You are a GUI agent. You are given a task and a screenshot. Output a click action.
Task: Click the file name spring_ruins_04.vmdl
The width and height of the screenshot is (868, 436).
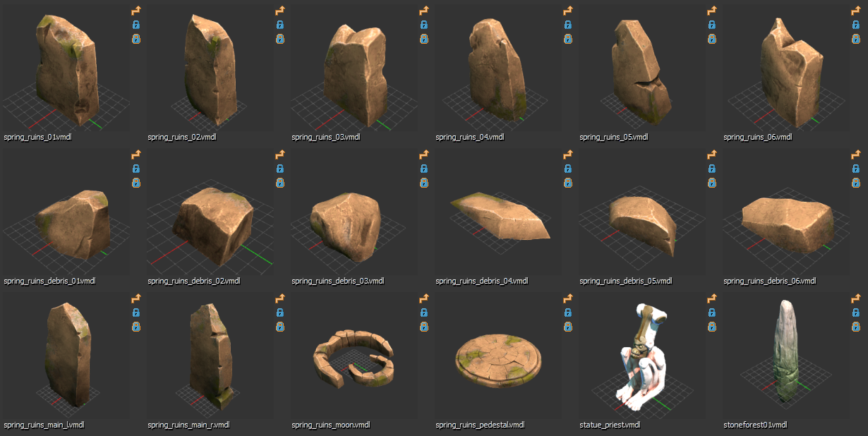pyautogui.click(x=470, y=137)
